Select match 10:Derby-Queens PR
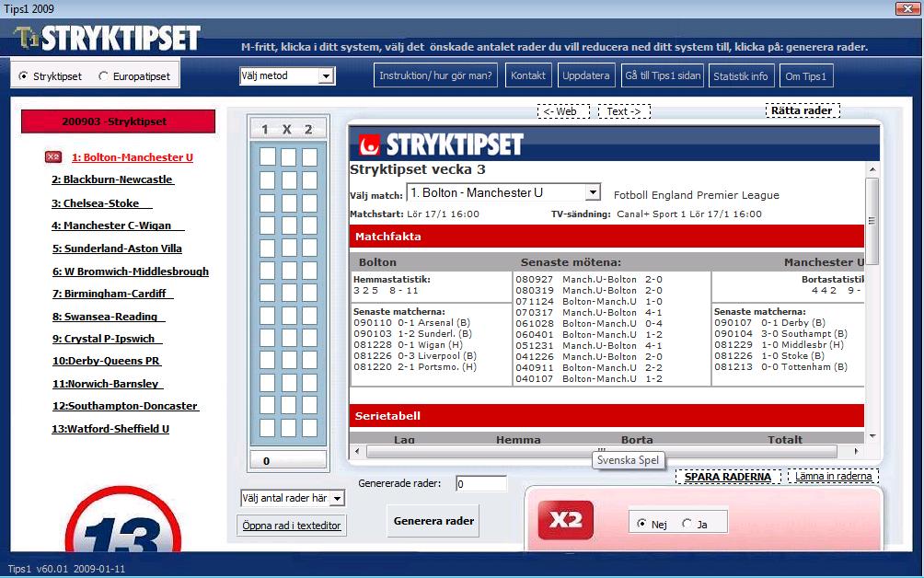Screen dimensions: 924x578 [106, 361]
